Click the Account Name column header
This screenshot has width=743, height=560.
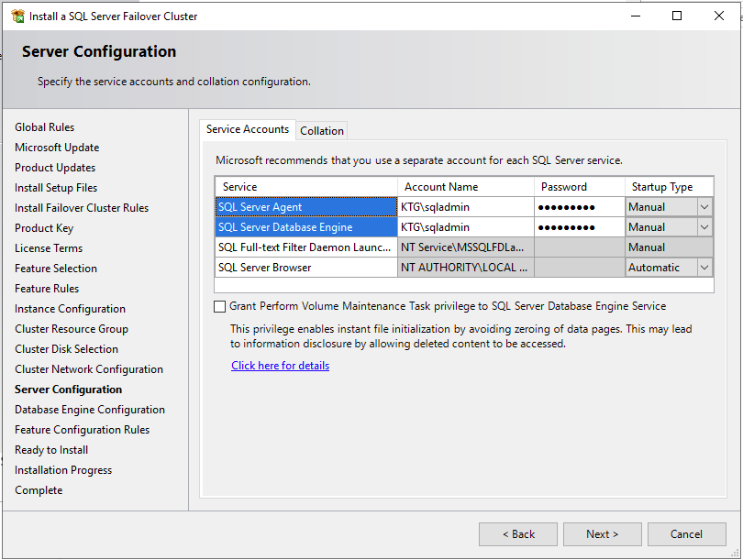click(466, 187)
